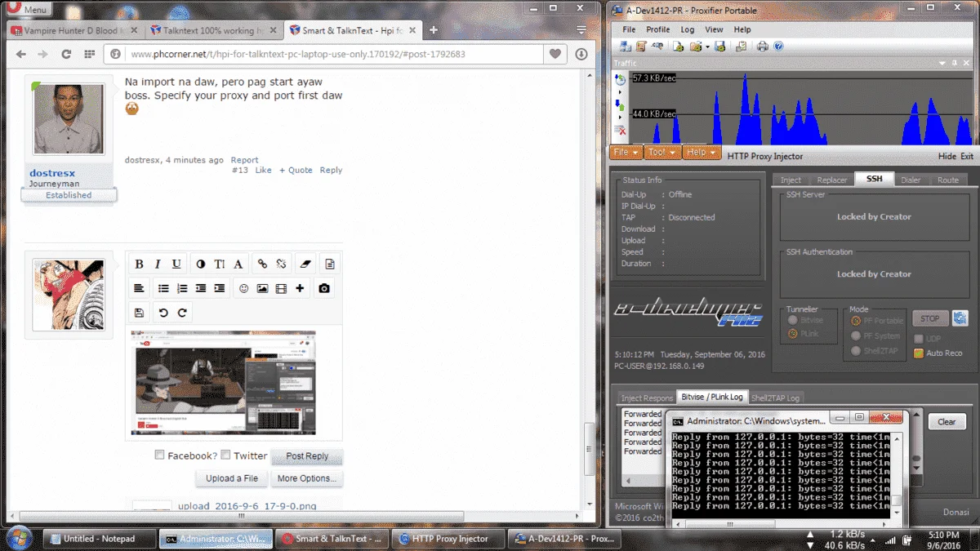Image resolution: width=980 pixels, height=551 pixels.
Task: Open font size option in editor
Action: [220, 264]
